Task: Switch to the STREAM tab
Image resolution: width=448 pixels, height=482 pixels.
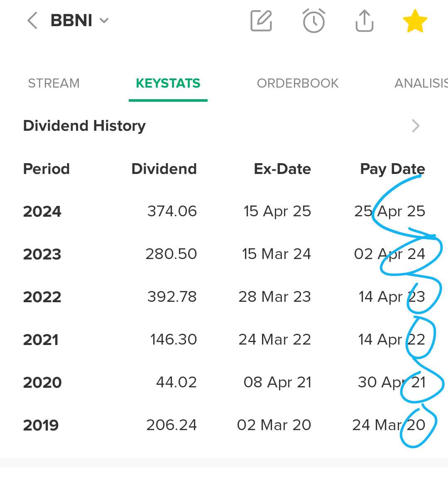Action: (54, 83)
